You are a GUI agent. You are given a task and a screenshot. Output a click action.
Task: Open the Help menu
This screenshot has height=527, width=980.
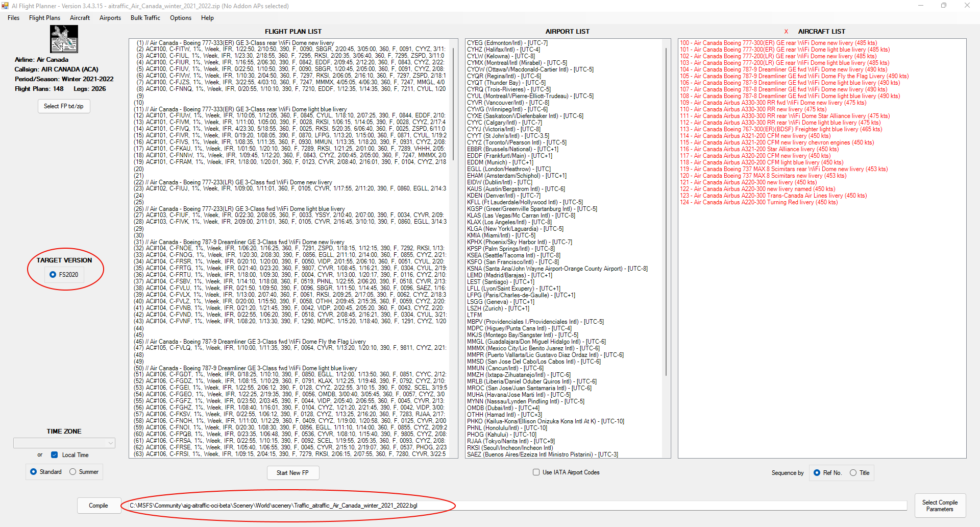(x=207, y=18)
